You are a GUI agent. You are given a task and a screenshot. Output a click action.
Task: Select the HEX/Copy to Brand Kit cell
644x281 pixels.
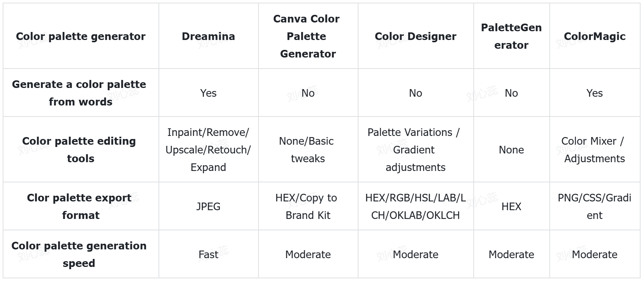point(308,206)
